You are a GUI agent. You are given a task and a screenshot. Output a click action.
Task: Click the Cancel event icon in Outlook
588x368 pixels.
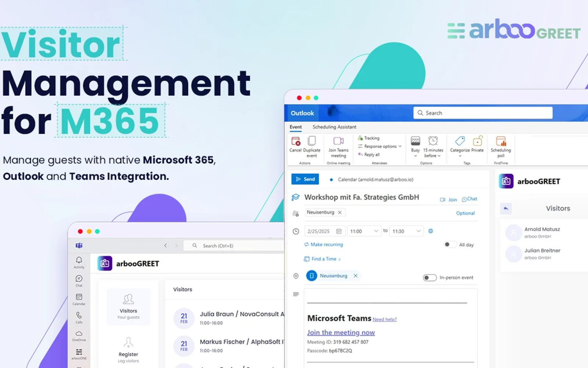[295, 141]
